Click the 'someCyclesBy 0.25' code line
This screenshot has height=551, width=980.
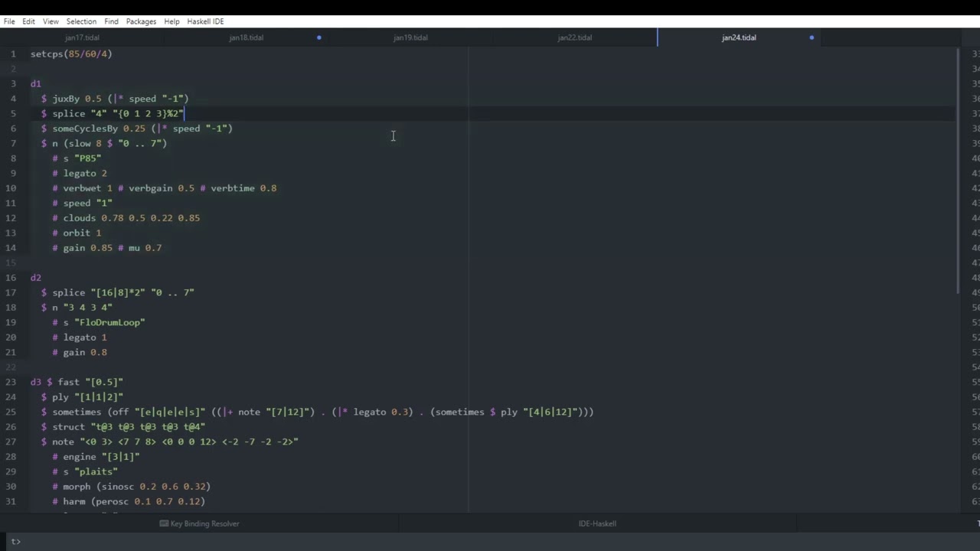[x=137, y=129]
